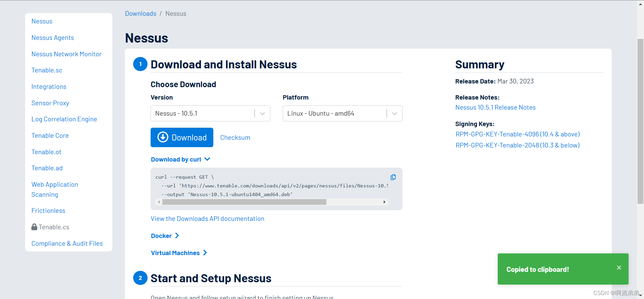Expand the Docker section

click(x=165, y=236)
